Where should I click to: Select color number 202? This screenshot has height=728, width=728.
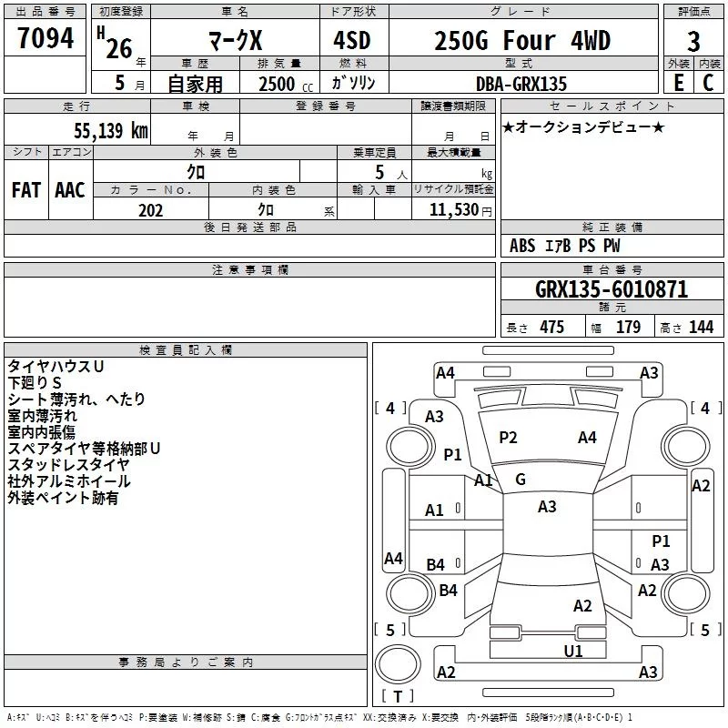[x=150, y=210]
